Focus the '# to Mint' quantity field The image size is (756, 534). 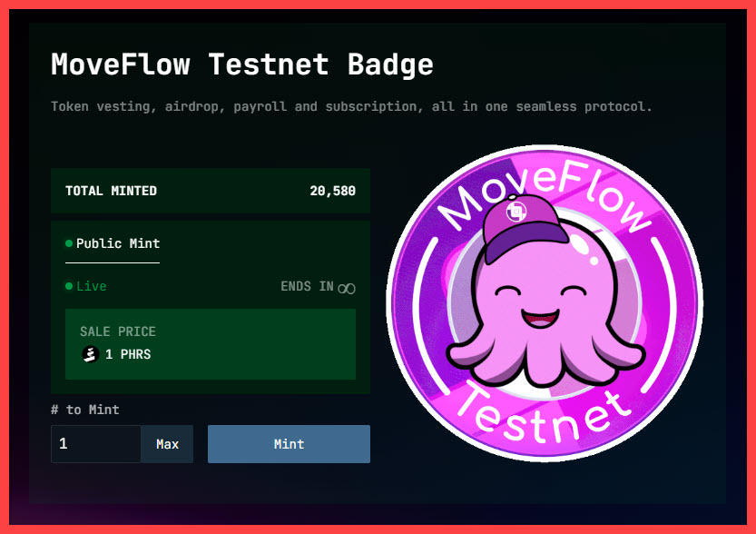96,444
